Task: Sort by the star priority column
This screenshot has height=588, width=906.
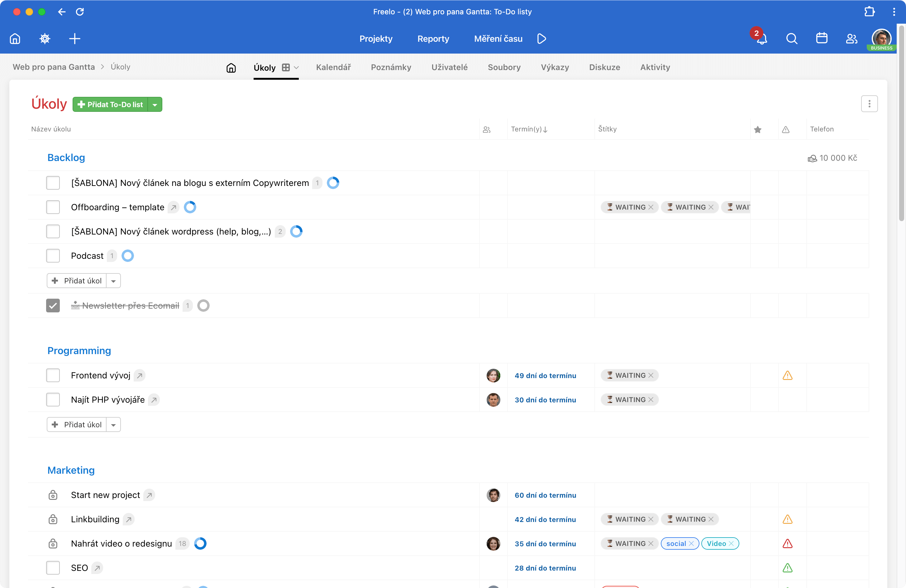Action: tap(757, 129)
